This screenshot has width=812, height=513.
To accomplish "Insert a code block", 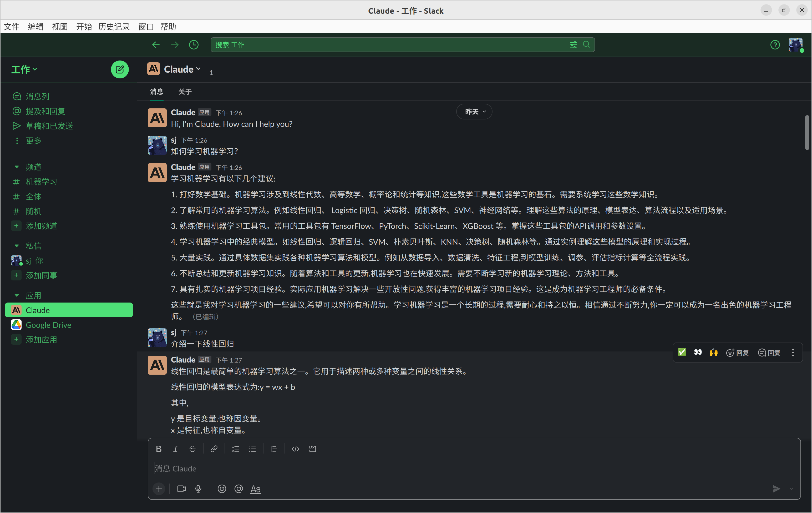I will coord(312,449).
